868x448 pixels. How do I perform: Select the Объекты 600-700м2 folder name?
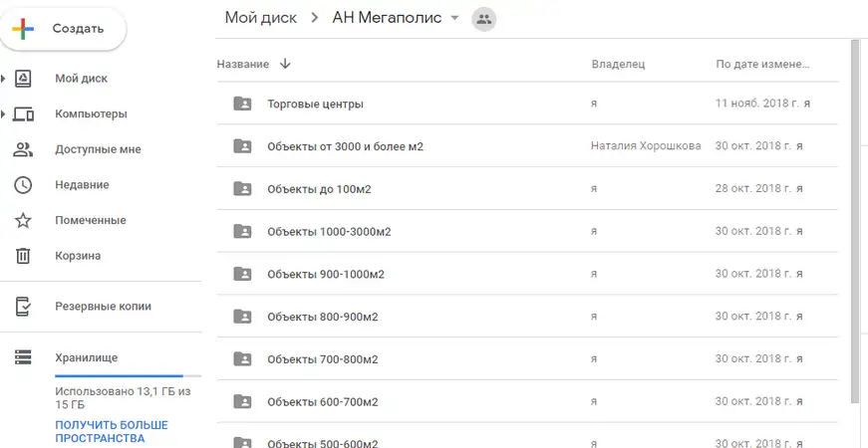323,402
